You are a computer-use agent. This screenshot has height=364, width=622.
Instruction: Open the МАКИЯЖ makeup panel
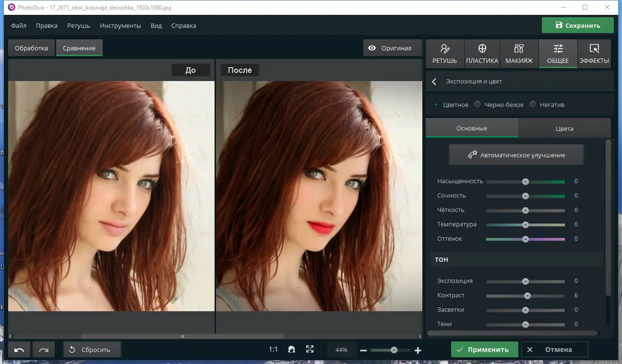[519, 54]
